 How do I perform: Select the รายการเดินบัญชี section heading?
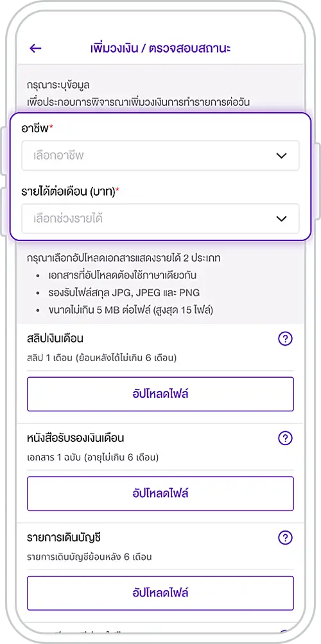(64, 538)
